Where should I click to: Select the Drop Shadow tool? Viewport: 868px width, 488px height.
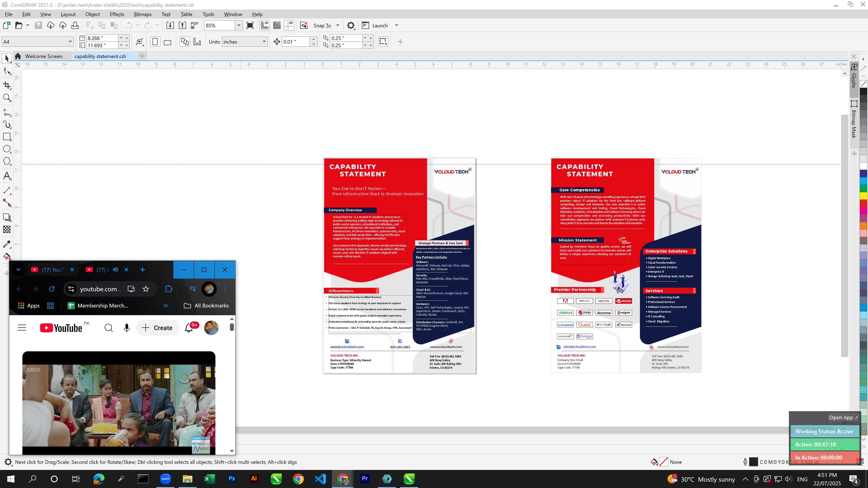7,217
